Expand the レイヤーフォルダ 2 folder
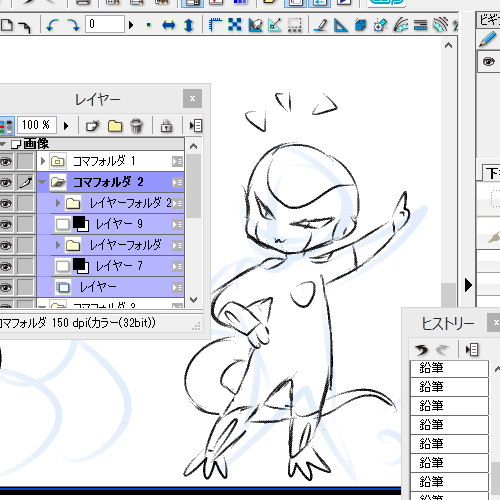The height and width of the screenshot is (500, 500). tap(58, 203)
